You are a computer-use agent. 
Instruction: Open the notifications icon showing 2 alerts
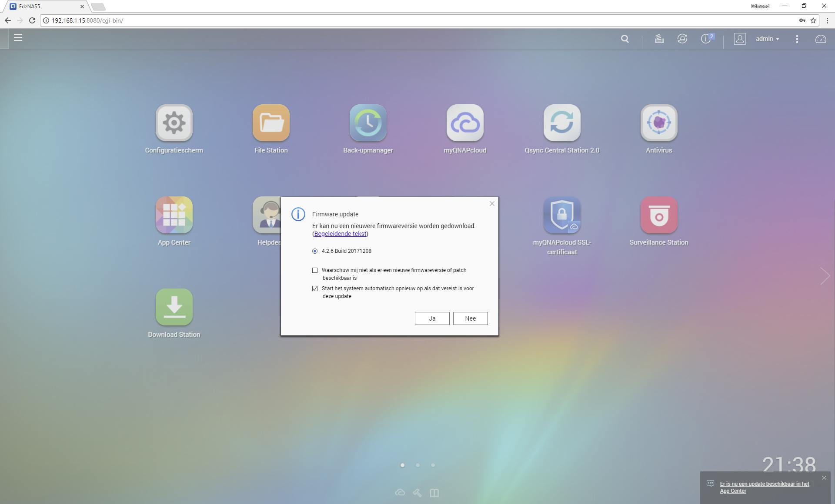click(x=705, y=39)
